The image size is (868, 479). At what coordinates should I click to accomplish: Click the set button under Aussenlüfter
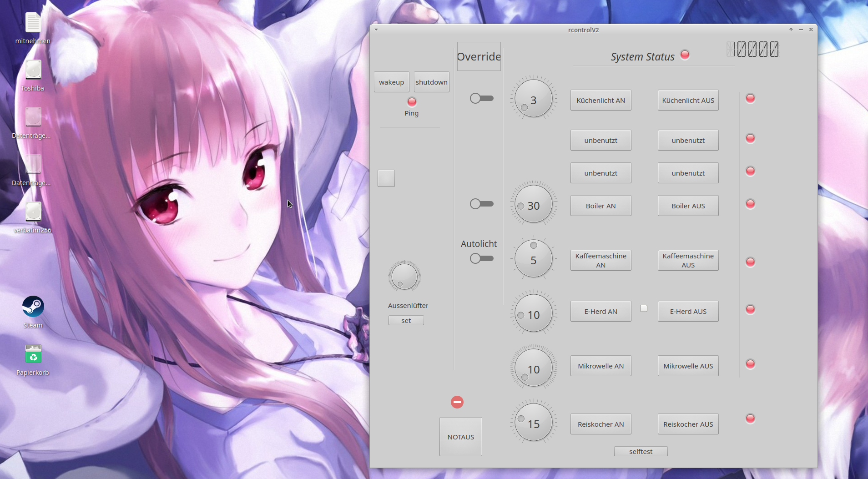point(406,320)
